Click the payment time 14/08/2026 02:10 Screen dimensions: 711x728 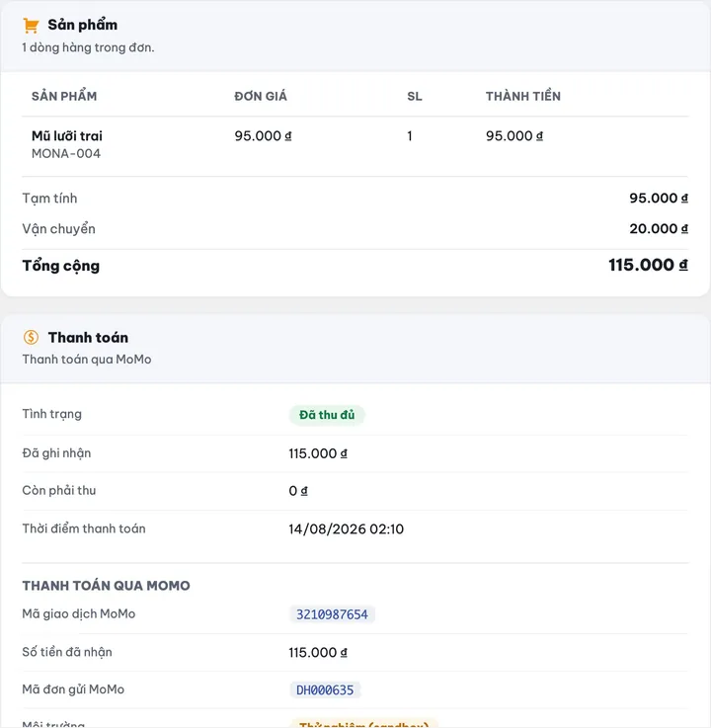click(347, 528)
